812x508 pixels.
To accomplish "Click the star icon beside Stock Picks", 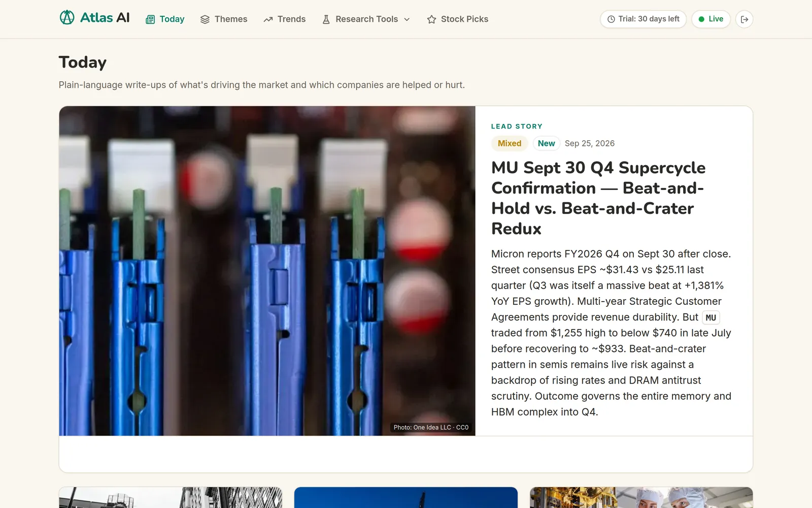I will coord(432,19).
